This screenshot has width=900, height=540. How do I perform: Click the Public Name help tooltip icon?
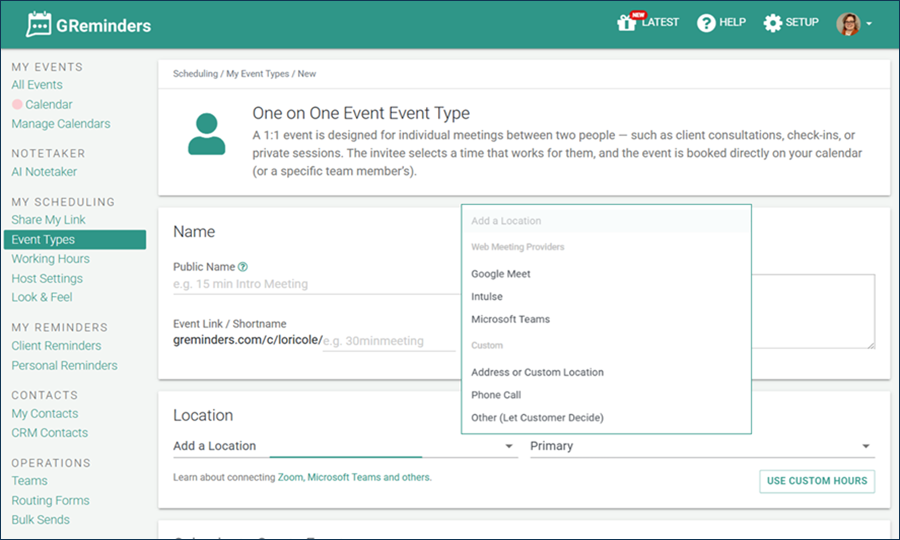tap(243, 267)
